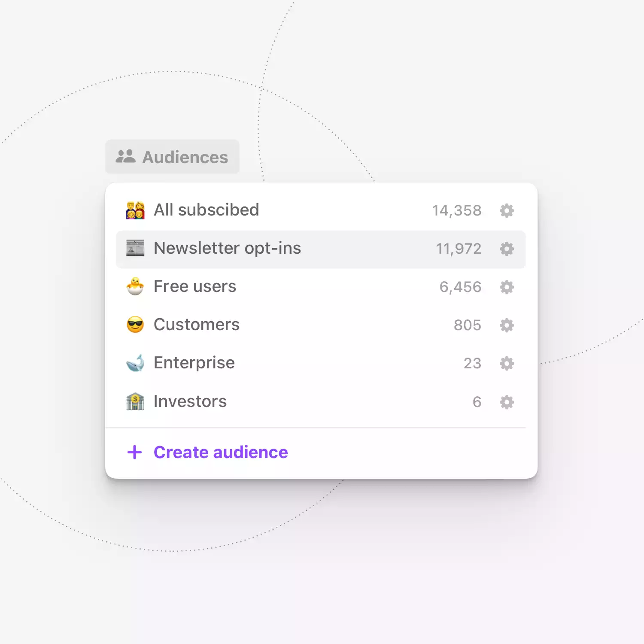The height and width of the screenshot is (644, 644).
Task: Collapse the Audiences dropdown
Action: pos(172,157)
